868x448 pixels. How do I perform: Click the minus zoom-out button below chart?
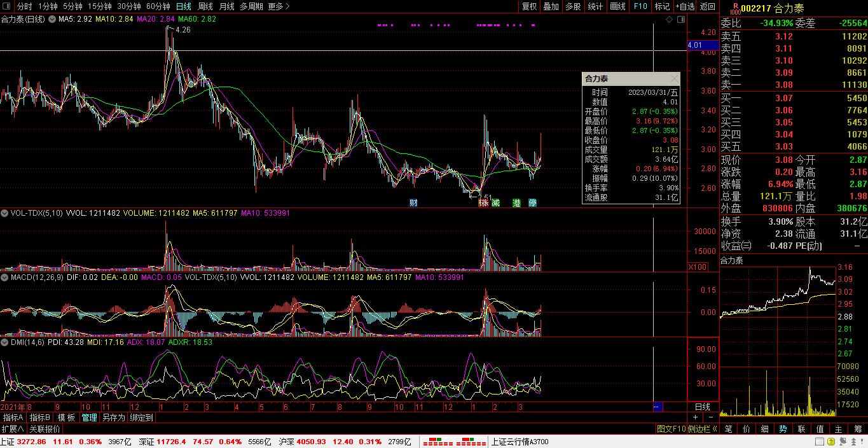coord(712,417)
